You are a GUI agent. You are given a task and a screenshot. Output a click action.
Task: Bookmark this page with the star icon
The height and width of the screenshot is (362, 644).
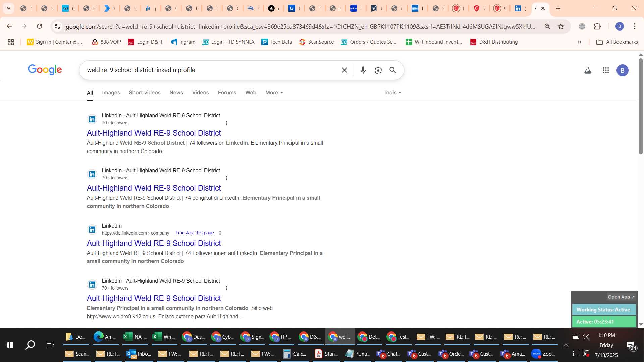pyautogui.click(x=561, y=26)
